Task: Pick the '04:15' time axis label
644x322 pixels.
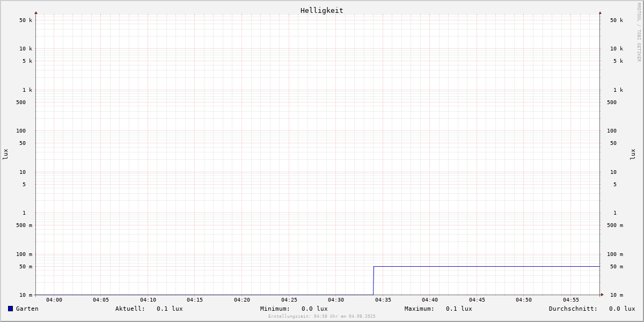Action: (195, 300)
